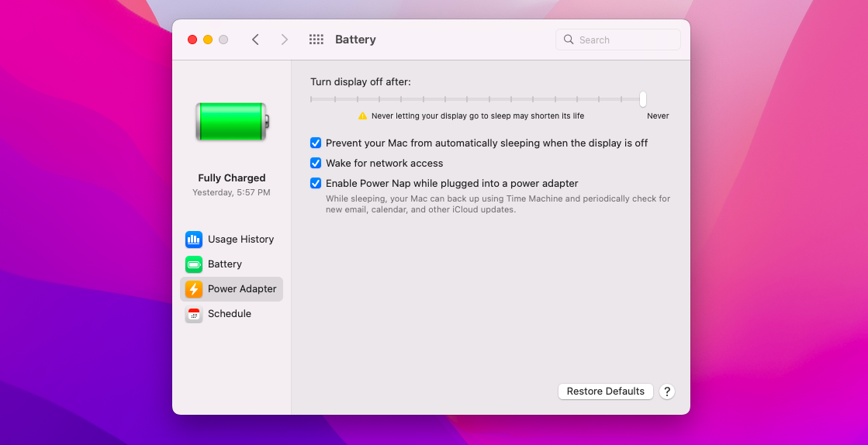Click the display sleep warning message
This screenshot has width=868, height=445.
478,116
